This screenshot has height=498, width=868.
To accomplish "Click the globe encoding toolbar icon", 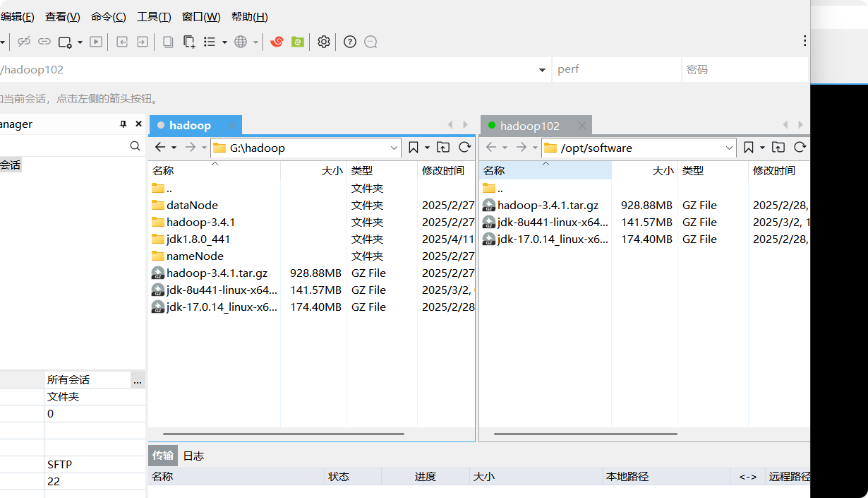I will tap(241, 42).
